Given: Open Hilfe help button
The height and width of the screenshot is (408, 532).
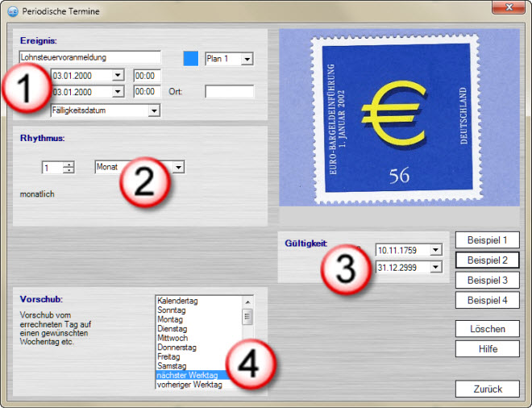Looking at the screenshot, I should pos(487,349).
